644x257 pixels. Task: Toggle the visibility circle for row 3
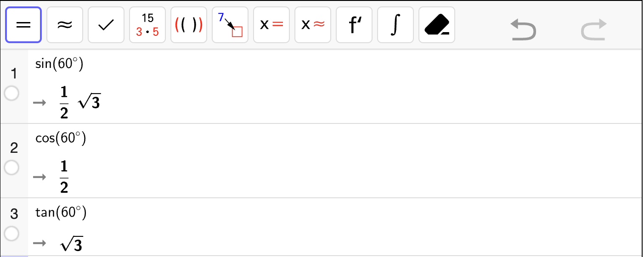click(11, 234)
